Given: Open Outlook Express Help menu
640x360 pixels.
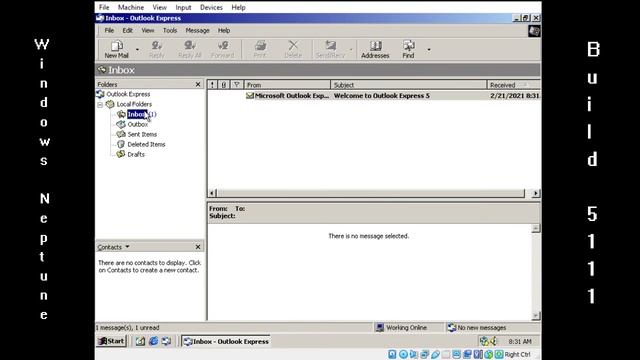Looking at the screenshot, I should click(x=224, y=31).
